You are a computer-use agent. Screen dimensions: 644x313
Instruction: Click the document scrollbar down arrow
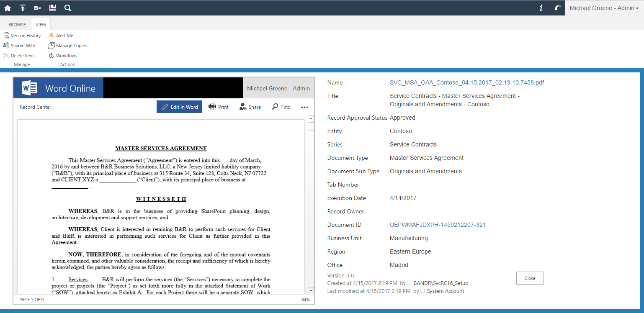pyautogui.click(x=311, y=290)
